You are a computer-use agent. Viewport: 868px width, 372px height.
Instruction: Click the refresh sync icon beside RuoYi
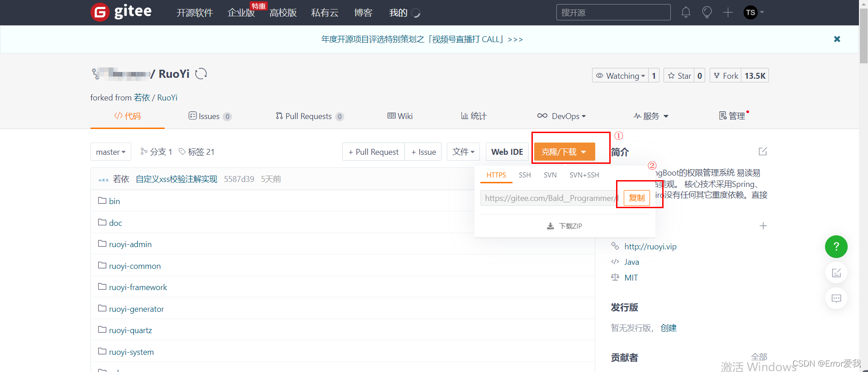(201, 73)
